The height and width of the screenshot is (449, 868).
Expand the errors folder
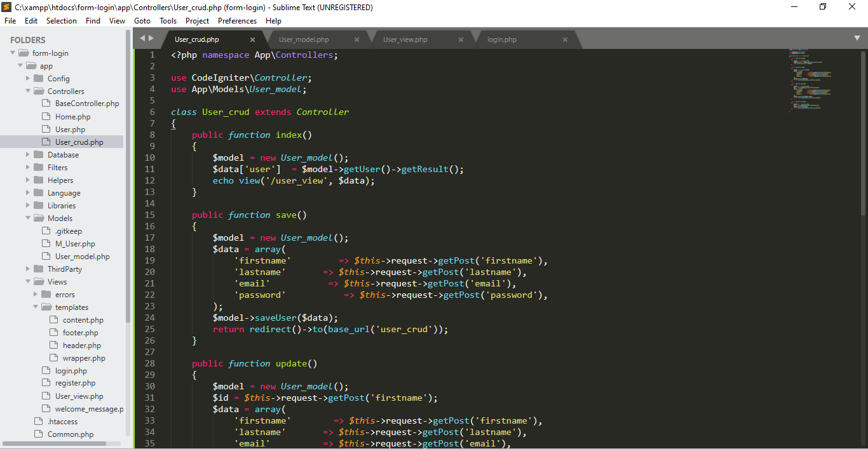point(36,295)
